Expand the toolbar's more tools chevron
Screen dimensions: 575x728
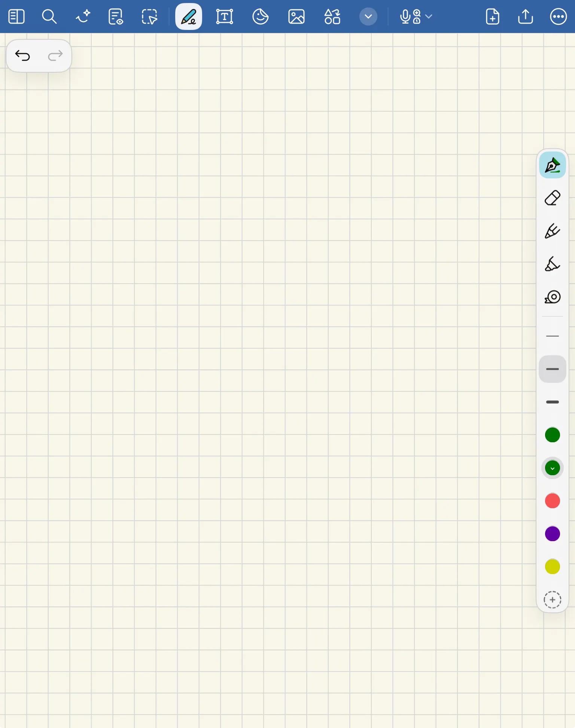[368, 17]
